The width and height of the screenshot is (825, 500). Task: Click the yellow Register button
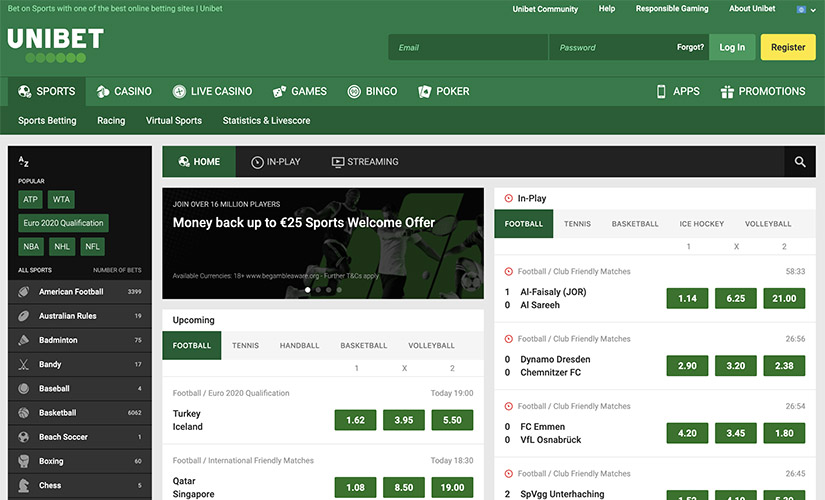pyautogui.click(x=788, y=47)
